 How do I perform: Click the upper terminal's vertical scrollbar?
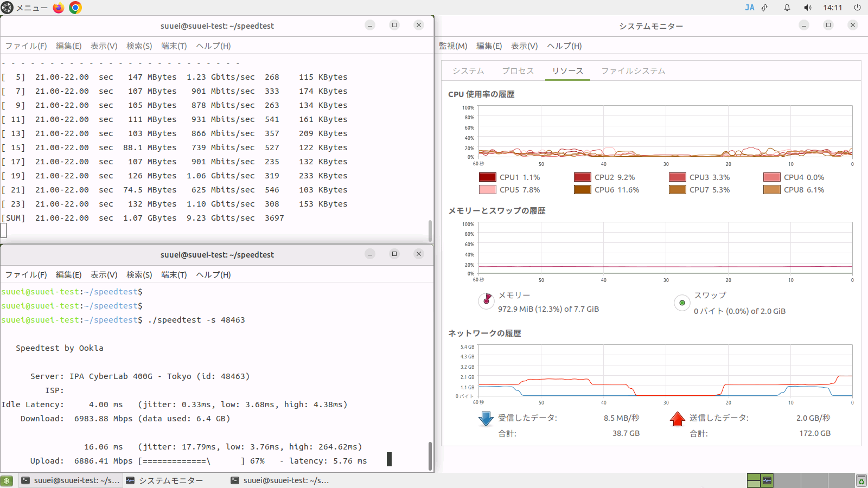[430, 230]
